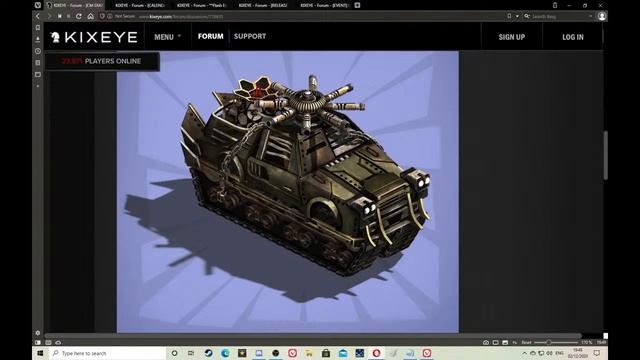640x360 pixels.
Task: Open a new tab with the plus button
Action: click(x=357, y=5)
